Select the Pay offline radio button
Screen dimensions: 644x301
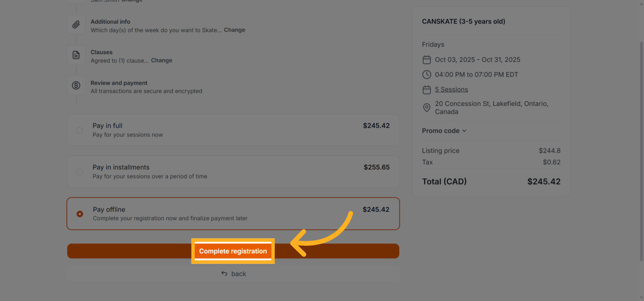pyautogui.click(x=80, y=214)
